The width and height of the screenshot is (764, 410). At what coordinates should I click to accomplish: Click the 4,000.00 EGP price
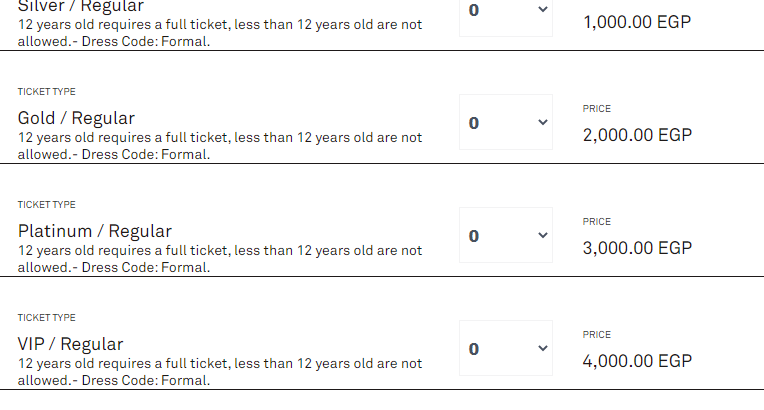coord(637,361)
